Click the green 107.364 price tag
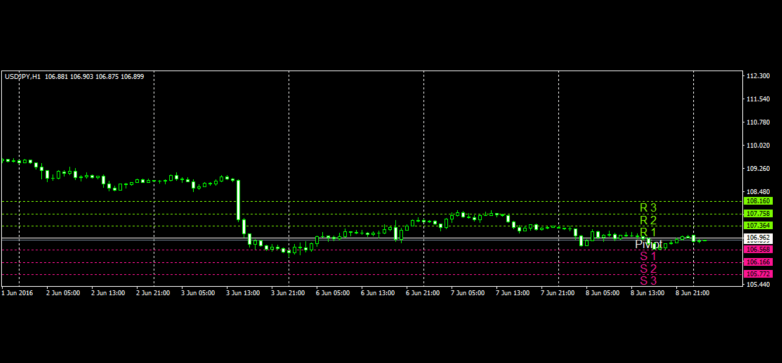 coord(758,226)
